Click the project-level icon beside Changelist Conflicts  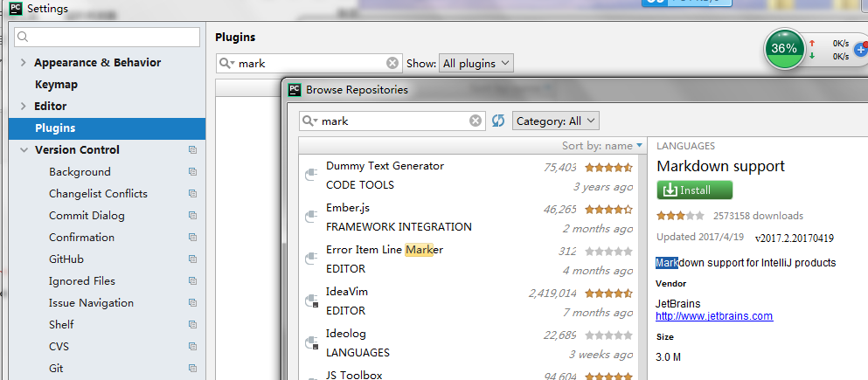[192, 194]
